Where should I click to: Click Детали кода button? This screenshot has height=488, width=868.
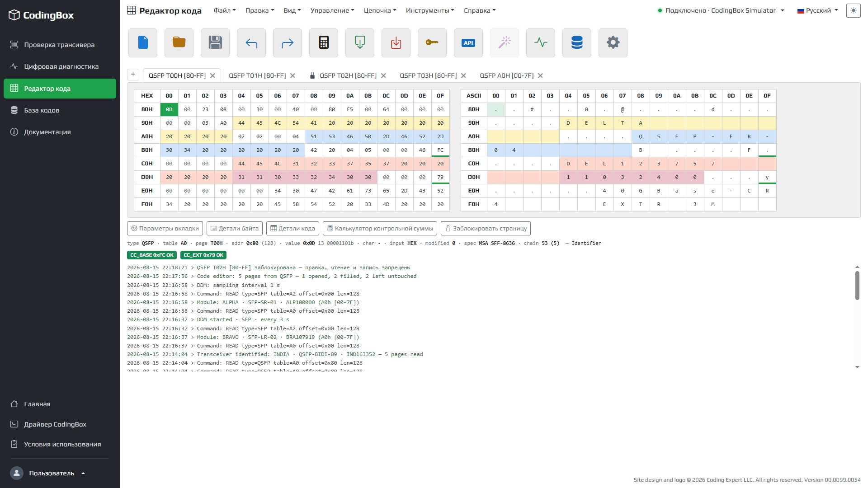[292, 228]
